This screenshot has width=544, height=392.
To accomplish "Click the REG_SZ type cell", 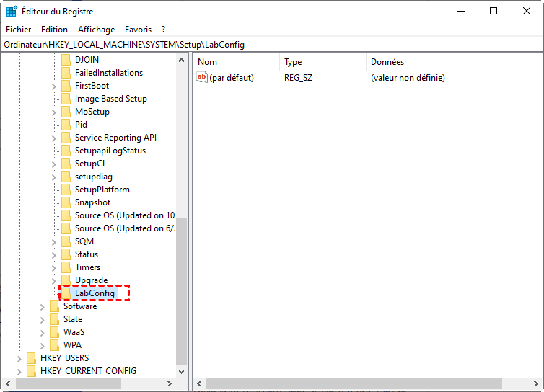I will pyautogui.click(x=298, y=78).
